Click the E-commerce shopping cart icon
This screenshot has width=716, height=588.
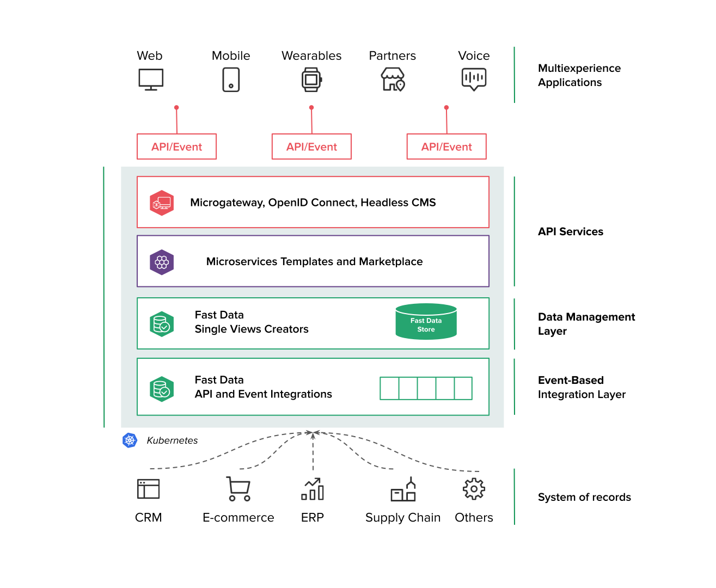point(238,489)
